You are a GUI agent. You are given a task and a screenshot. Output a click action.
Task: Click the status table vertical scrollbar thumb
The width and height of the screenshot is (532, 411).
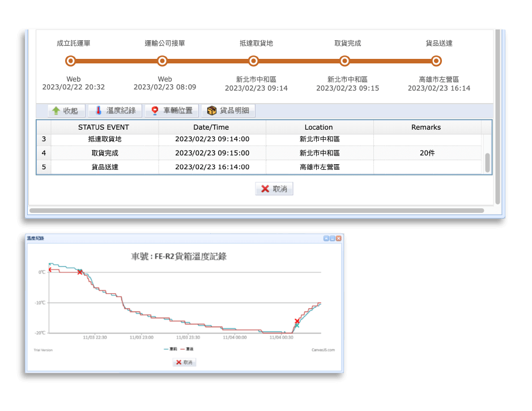coord(487,162)
